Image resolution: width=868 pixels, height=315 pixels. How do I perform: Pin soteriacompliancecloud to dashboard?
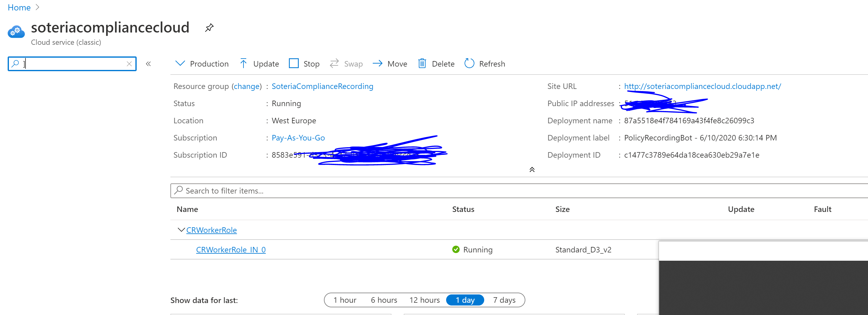coord(209,28)
